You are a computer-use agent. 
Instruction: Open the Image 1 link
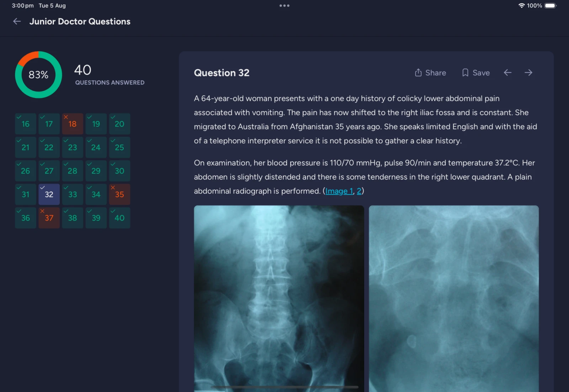coord(339,191)
